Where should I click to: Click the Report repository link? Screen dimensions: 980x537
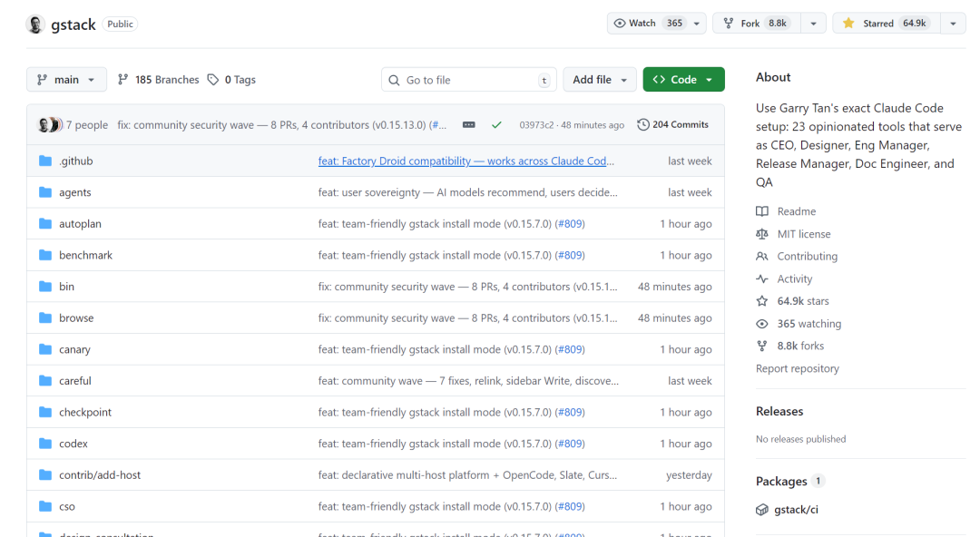(x=797, y=367)
